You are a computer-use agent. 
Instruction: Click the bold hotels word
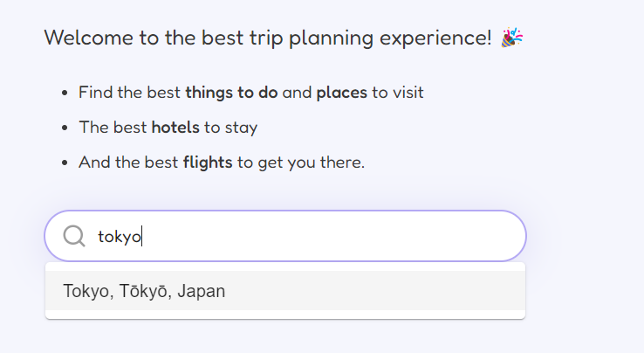[175, 128]
